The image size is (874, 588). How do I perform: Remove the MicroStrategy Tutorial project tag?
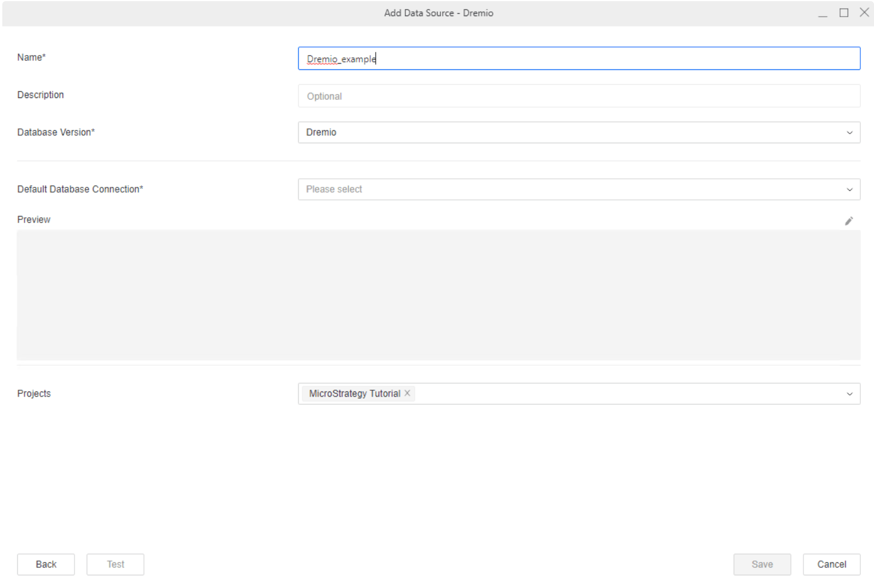(407, 393)
